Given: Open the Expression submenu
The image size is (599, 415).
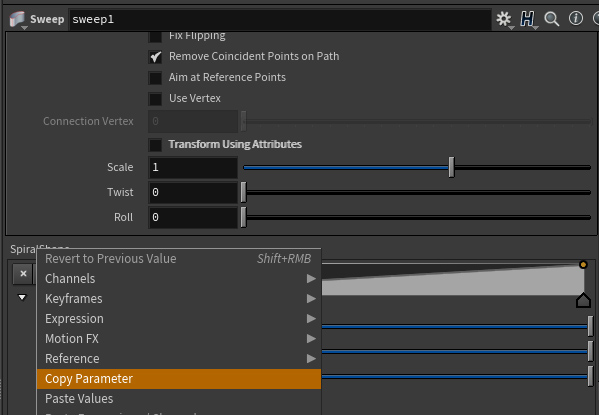Looking at the screenshot, I should pos(179,319).
